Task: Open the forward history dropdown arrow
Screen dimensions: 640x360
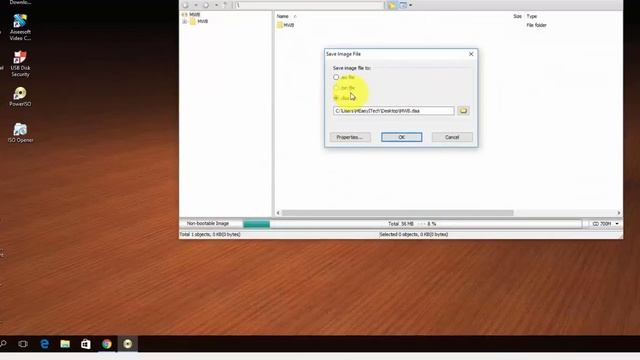Action: 216,5
